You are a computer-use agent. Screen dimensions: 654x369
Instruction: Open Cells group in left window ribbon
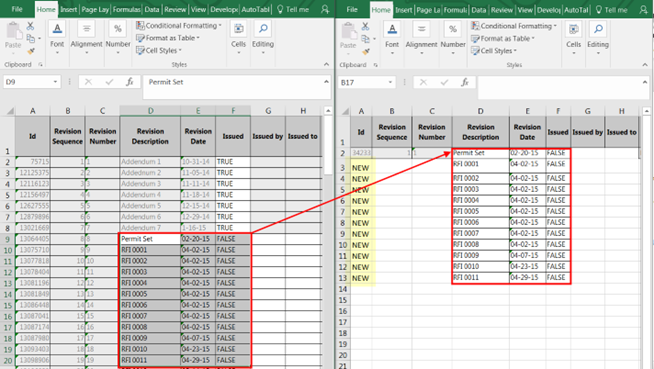[238, 38]
